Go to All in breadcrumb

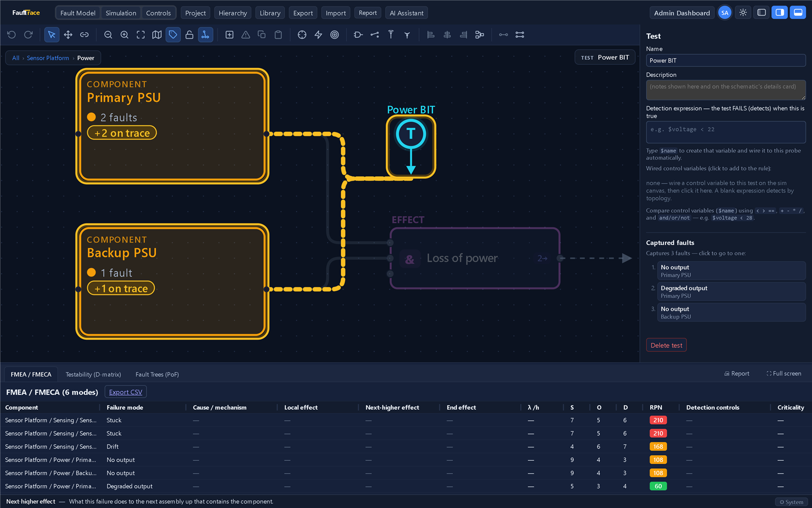click(16, 58)
